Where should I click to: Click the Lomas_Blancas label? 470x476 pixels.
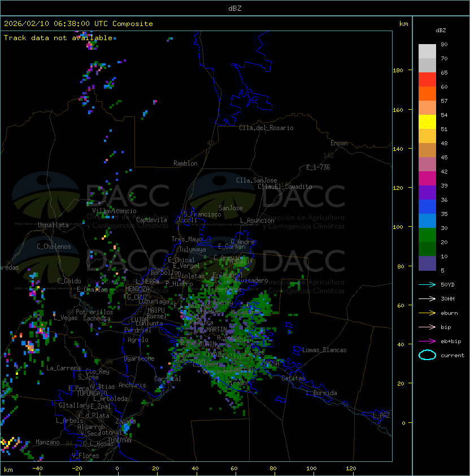point(324,350)
